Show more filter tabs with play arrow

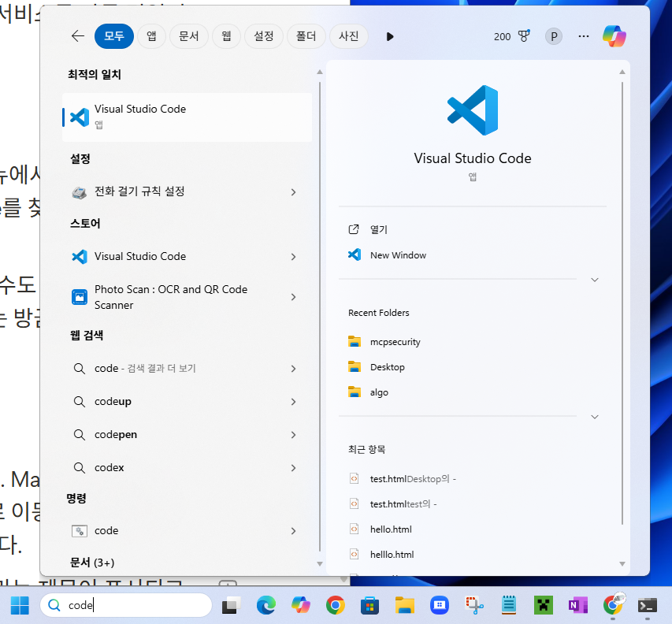[389, 36]
